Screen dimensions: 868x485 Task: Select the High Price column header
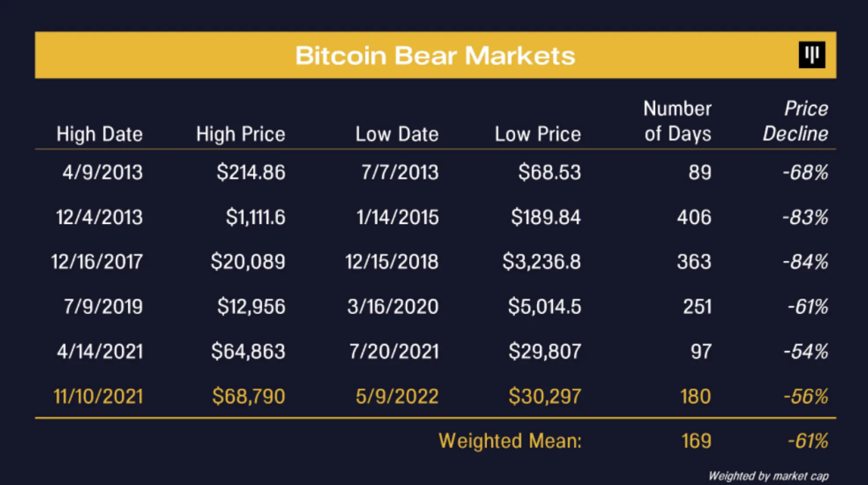point(241,134)
